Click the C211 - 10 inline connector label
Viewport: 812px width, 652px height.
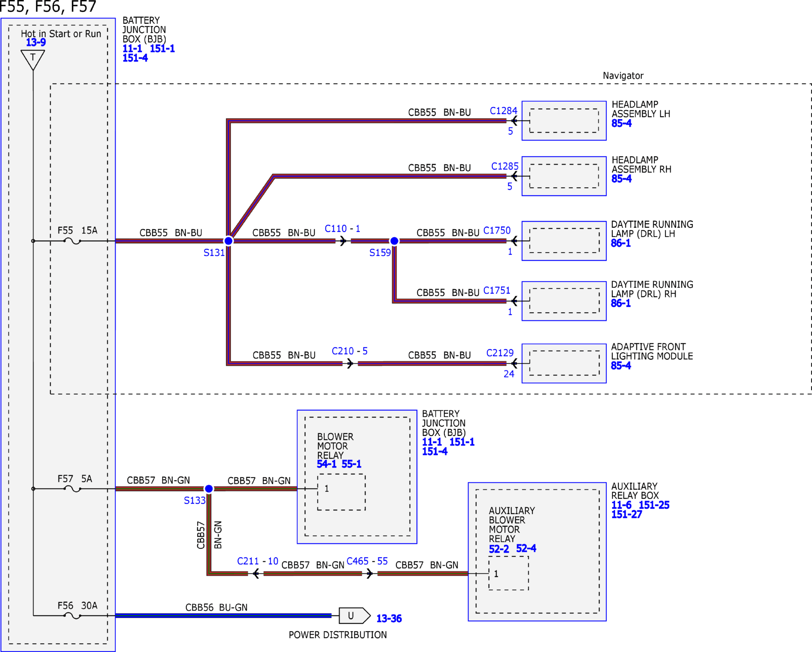[x=258, y=561]
